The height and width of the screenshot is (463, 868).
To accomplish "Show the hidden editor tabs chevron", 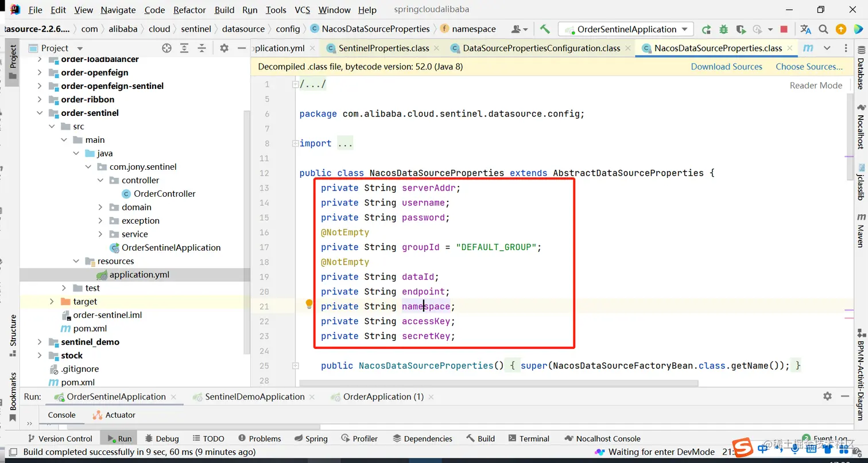I will [x=827, y=48].
